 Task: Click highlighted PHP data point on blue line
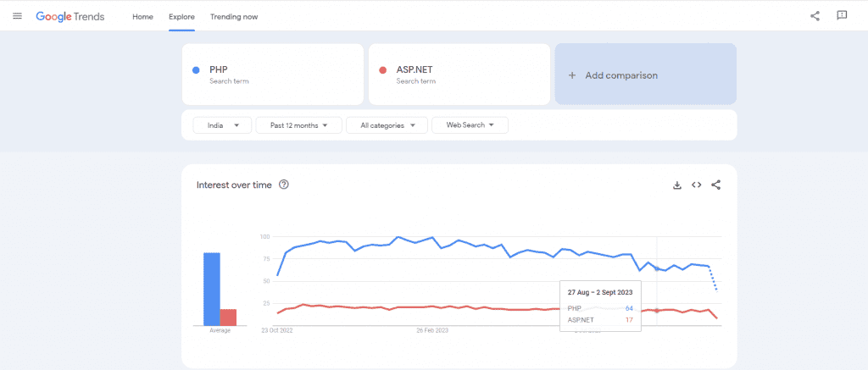pyautogui.click(x=657, y=268)
